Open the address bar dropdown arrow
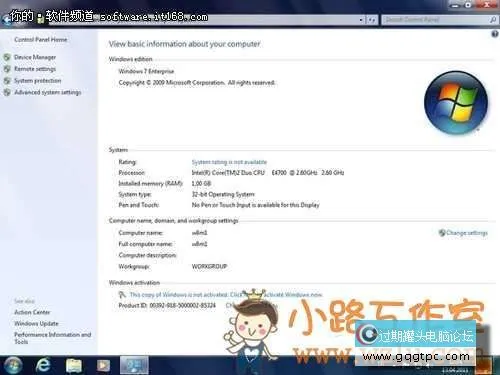This screenshot has width=500, height=375. pyautogui.click(x=361, y=20)
